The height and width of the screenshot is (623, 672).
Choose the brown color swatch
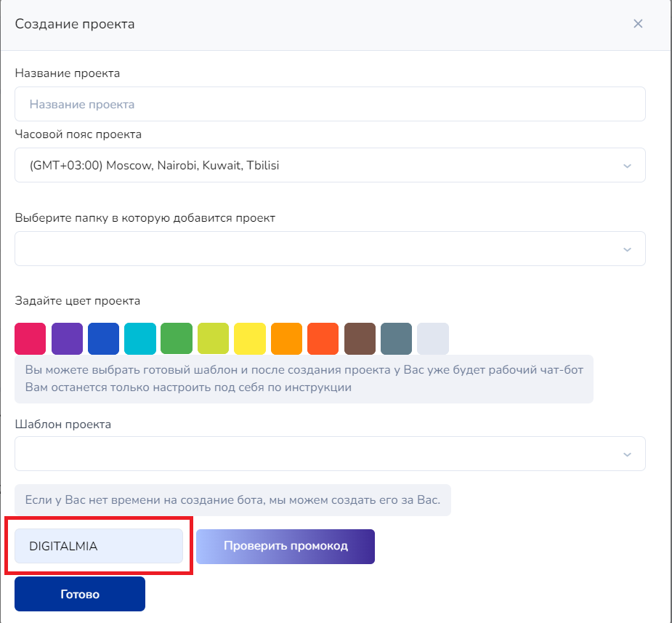click(360, 339)
